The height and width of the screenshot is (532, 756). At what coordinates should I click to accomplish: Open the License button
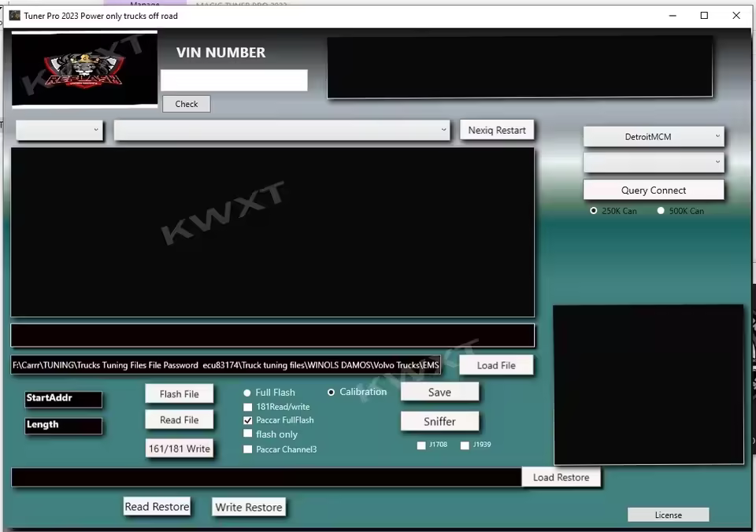(668, 515)
